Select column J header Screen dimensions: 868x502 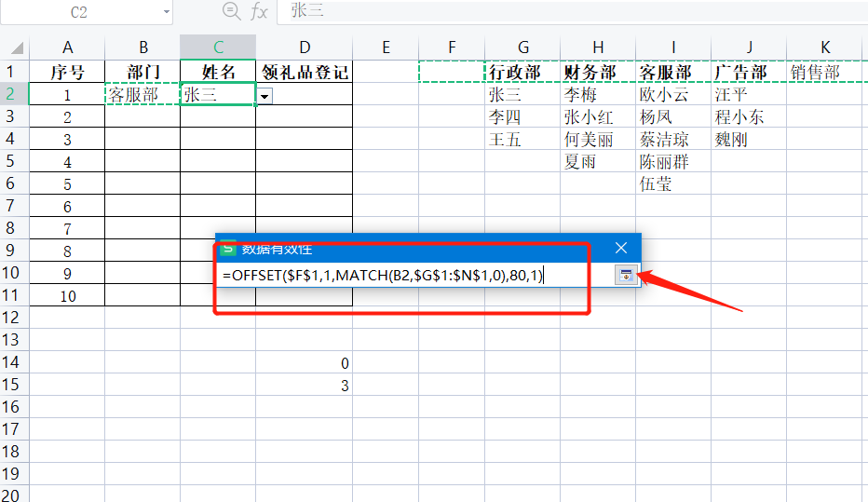[749, 47]
